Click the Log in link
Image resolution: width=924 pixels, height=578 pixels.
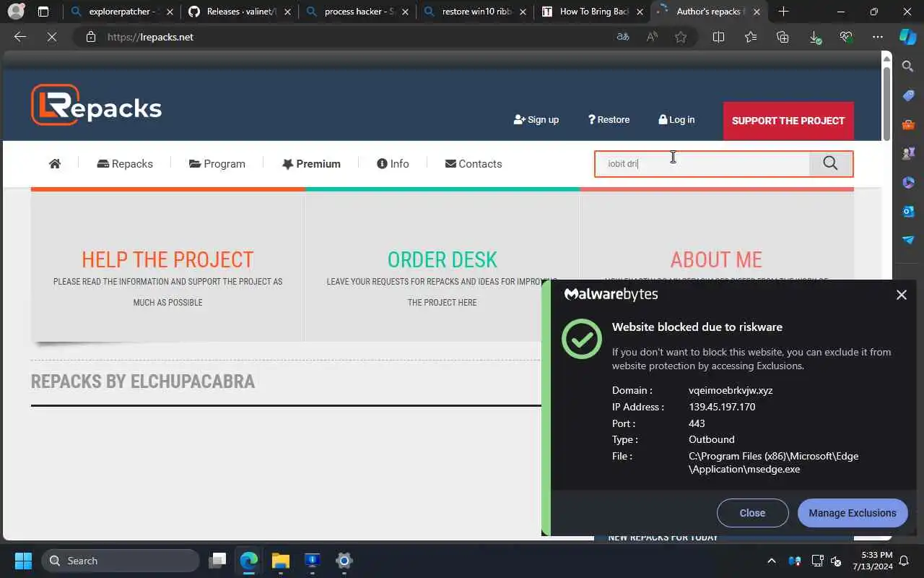tap(676, 120)
